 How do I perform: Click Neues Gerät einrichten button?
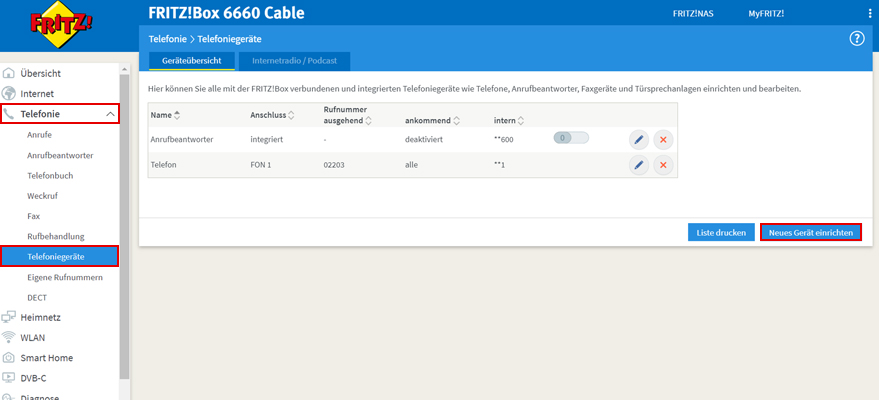810,232
